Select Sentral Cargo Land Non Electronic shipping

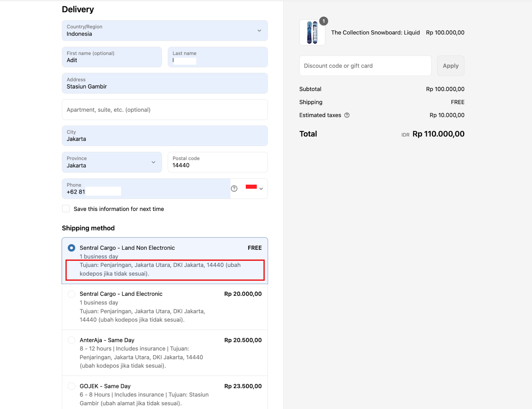[x=71, y=248]
